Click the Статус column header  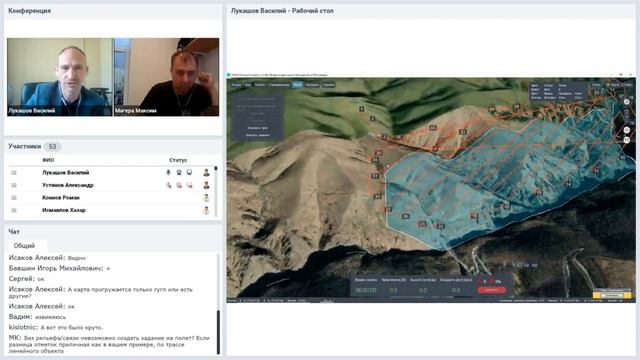coord(178,160)
